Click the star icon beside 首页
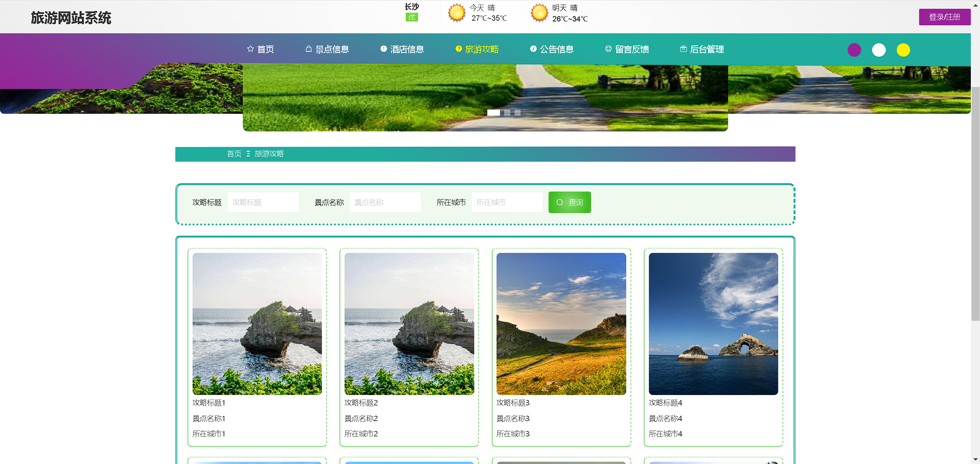This screenshot has width=980, height=464. coord(250,49)
